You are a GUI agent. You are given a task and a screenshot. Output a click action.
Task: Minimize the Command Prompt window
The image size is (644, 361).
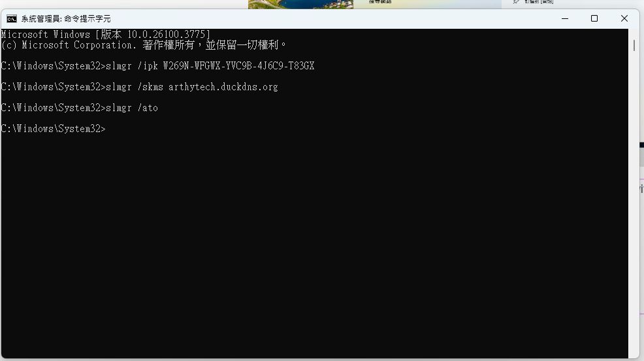[565, 18]
